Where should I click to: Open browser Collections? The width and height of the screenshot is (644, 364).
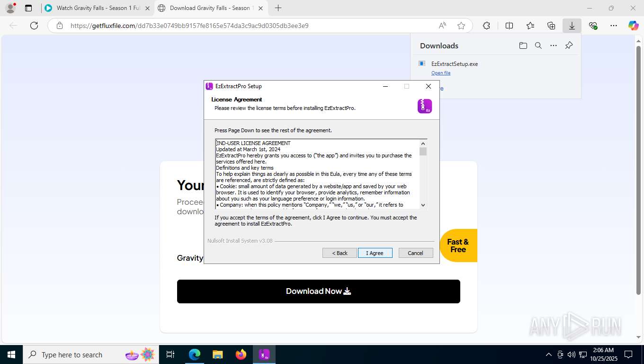coord(551,26)
